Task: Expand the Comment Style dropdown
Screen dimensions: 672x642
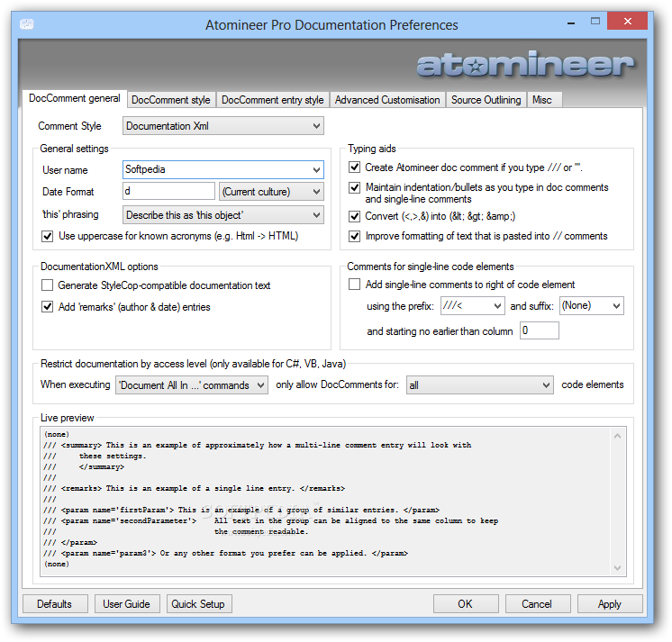Action: 223,126
